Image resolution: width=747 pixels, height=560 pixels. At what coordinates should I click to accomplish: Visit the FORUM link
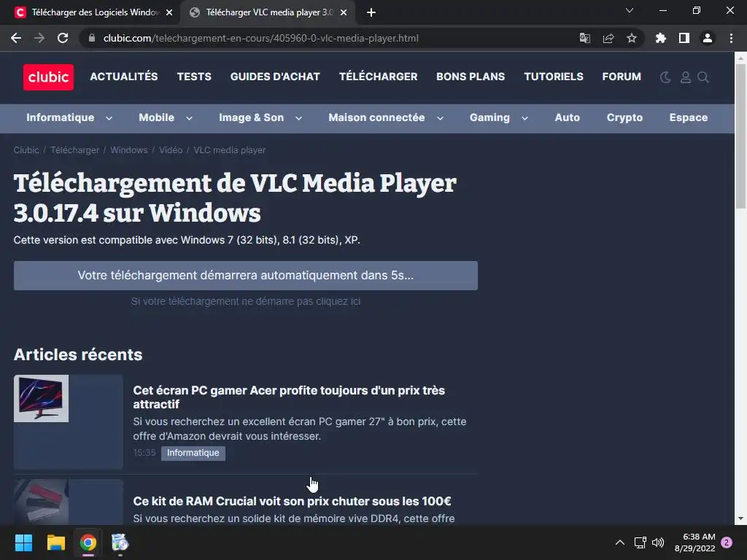coord(622,77)
